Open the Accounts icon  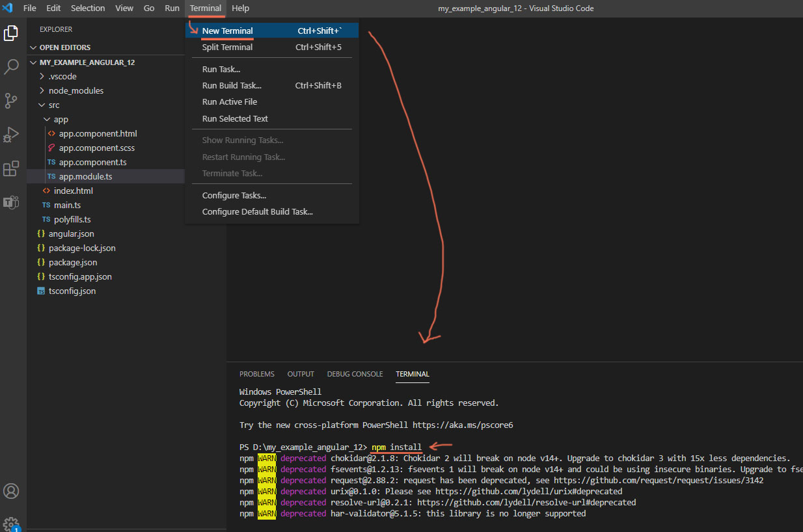point(11,490)
